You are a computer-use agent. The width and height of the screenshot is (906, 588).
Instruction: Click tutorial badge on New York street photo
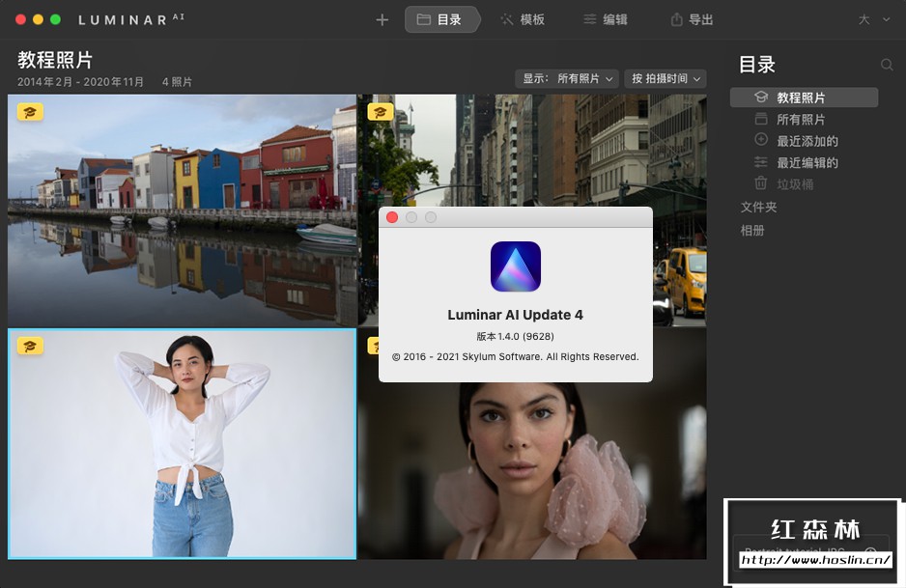pos(381,112)
